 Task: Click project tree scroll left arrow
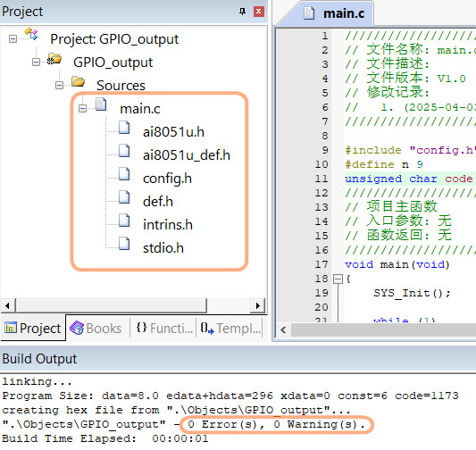click(7, 305)
